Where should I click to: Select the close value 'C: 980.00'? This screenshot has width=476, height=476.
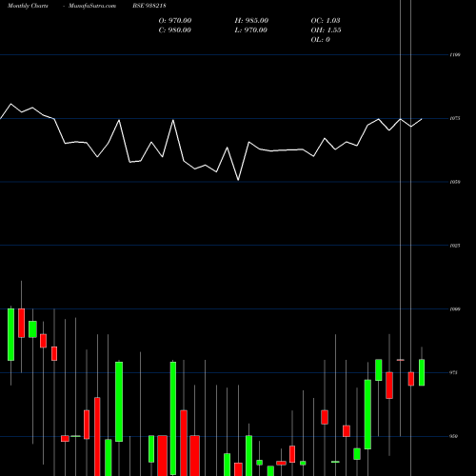(174, 30)
